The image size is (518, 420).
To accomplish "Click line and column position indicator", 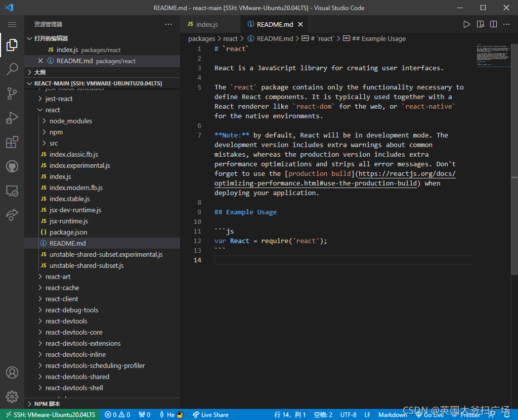I will coord(290,415).
